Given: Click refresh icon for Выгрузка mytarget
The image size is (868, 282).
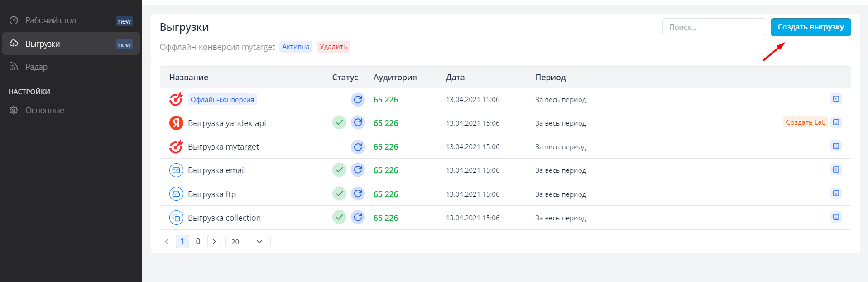Looking at the screenshot, I should click(358, 146).
